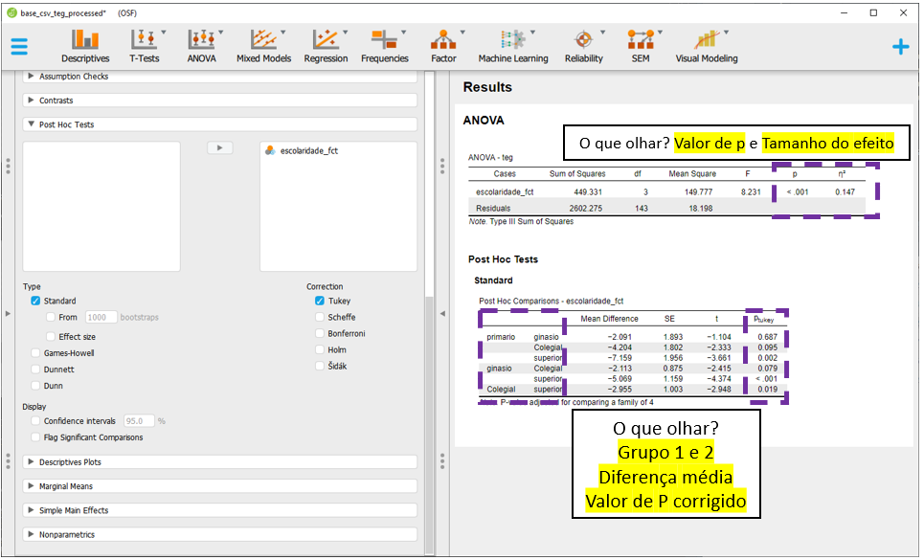Open the Visual Modeling module
Image resolution: width=924 pixels, height=560 pixels.
tap(707, 46)
